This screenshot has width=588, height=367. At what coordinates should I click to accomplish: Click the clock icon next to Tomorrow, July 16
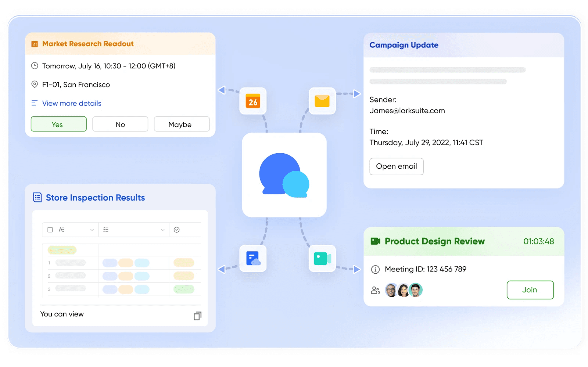tap(35, 66)
